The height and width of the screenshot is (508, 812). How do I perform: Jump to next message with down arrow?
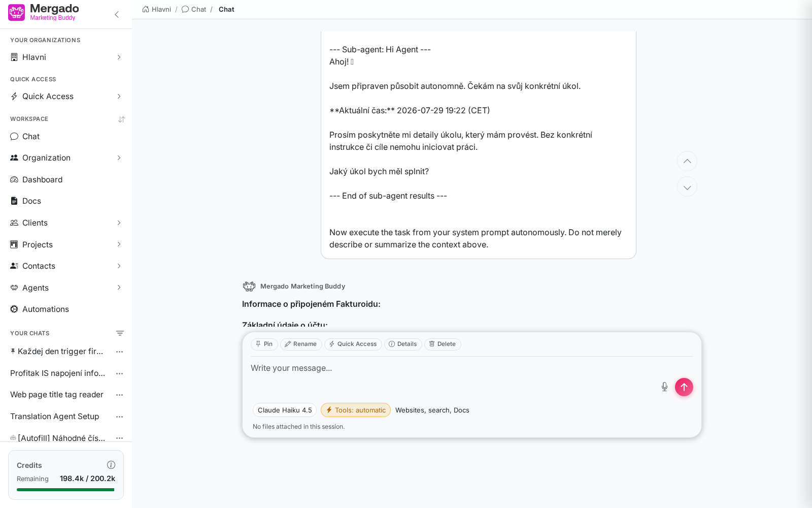tap(687, 187)
